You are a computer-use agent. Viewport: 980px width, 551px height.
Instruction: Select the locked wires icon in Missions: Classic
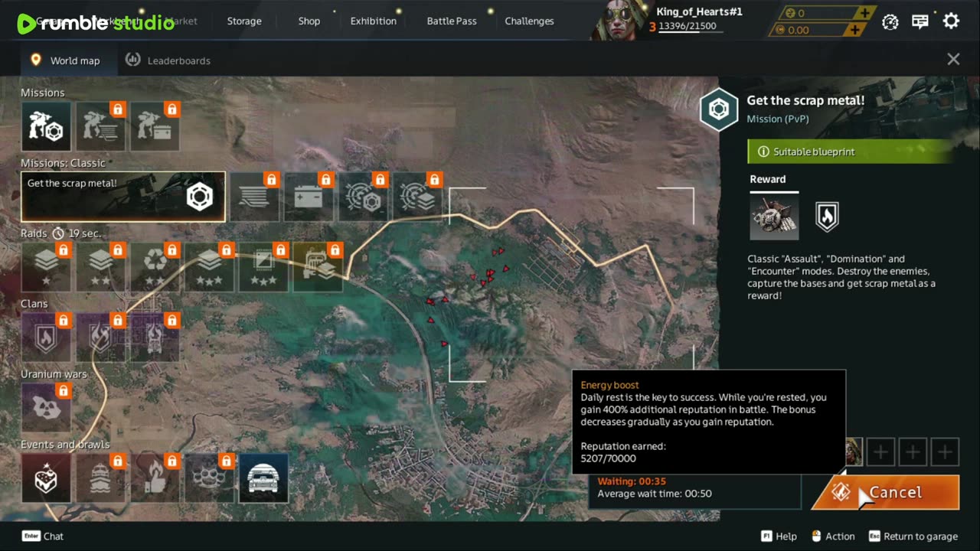254,197
